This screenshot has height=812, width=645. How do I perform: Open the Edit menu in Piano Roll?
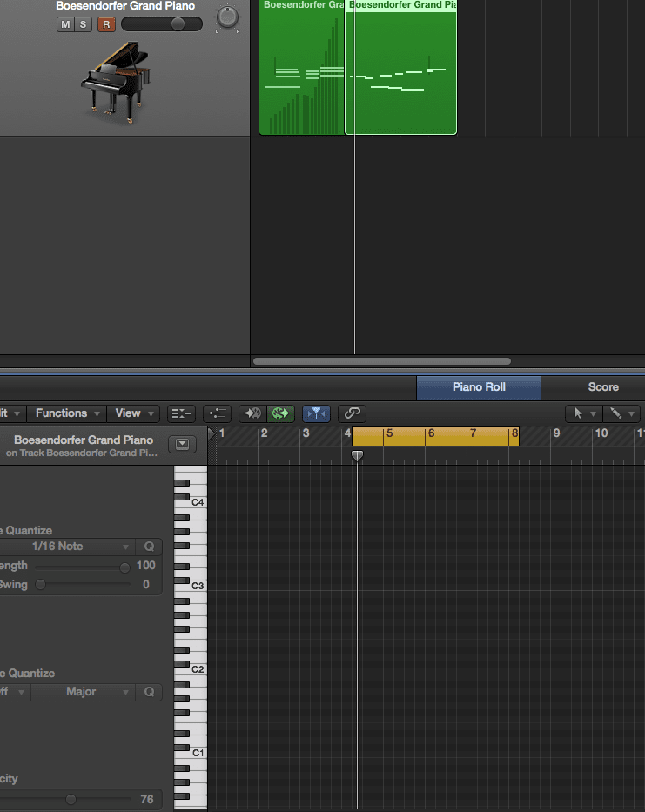click(x=10, y=413)
